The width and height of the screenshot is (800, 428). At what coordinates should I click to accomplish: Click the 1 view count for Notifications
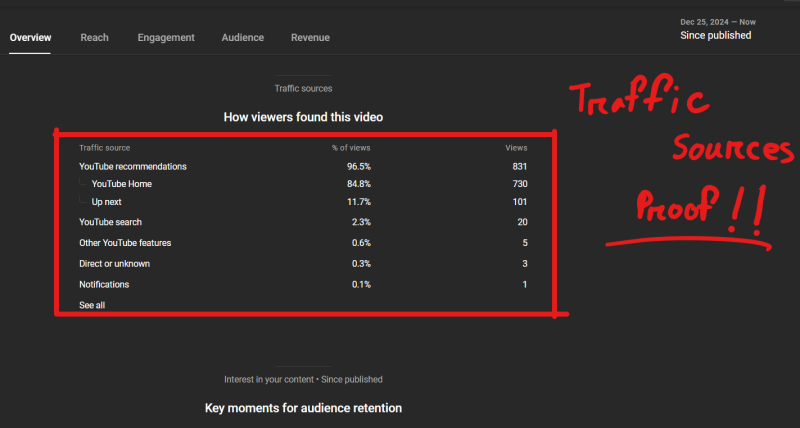[x=525, y=285]
